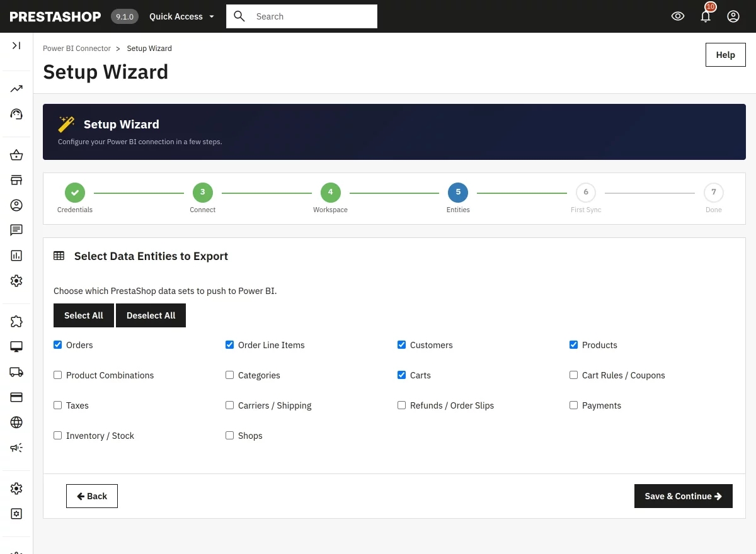Click the table grid icon beside section title
Screen dimensions: 756x554
59,256
